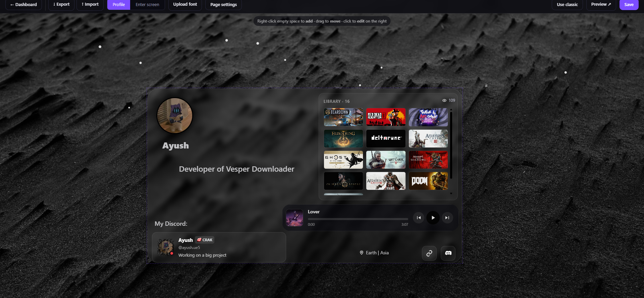The image size is (644, 298).
Task: Seek in the Lover track progress bar
Action: click(358, 219)
